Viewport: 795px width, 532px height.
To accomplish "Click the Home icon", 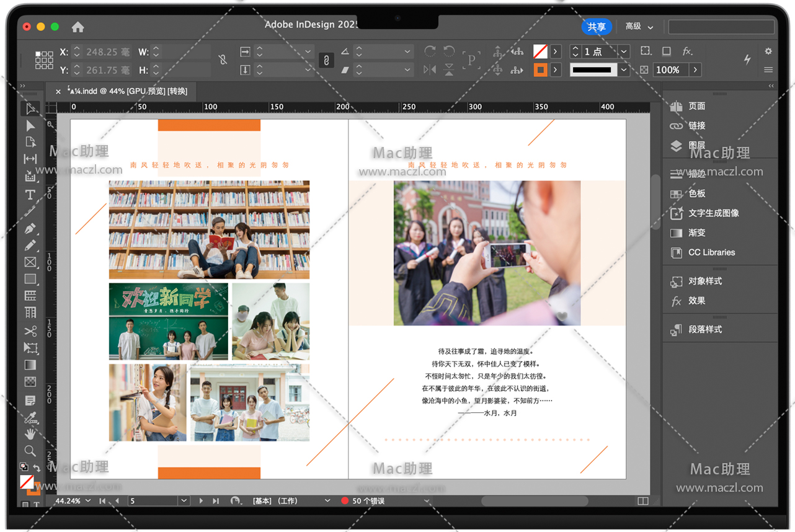I will [78, 27].
